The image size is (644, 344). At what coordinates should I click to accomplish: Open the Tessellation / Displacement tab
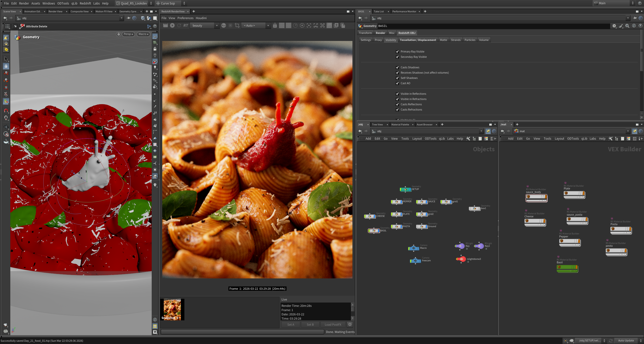418,40
